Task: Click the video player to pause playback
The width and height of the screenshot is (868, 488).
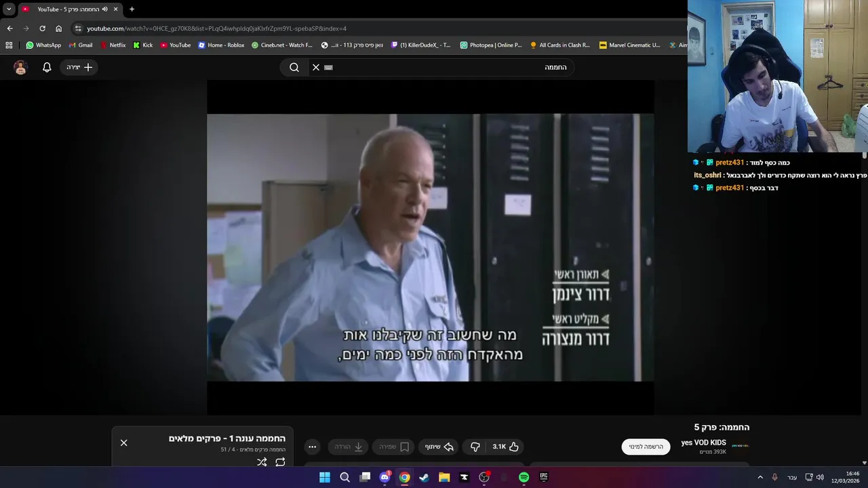Action: [x=431, y=247]
